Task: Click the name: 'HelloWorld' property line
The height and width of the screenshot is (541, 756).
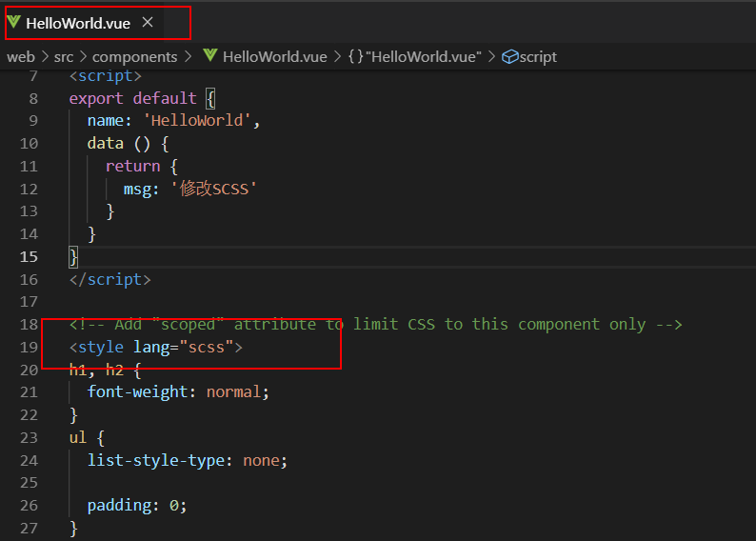Action: point(173,121)
